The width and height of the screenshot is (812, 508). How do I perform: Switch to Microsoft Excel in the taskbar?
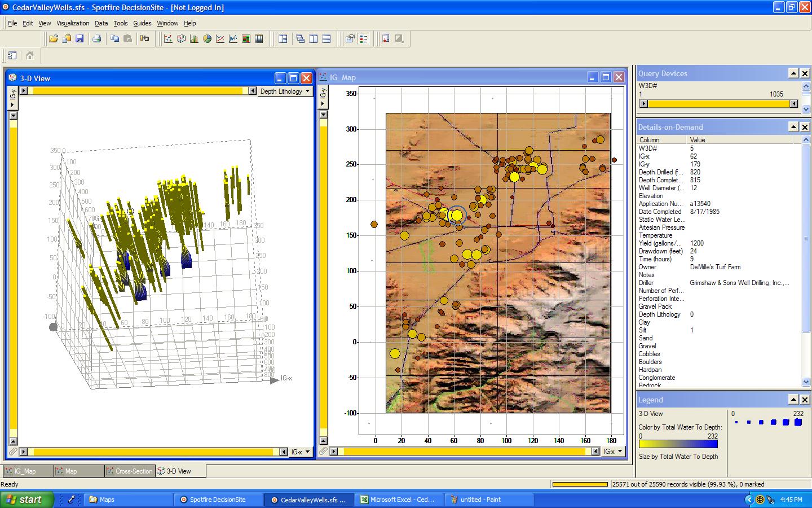tap(398, 500)
